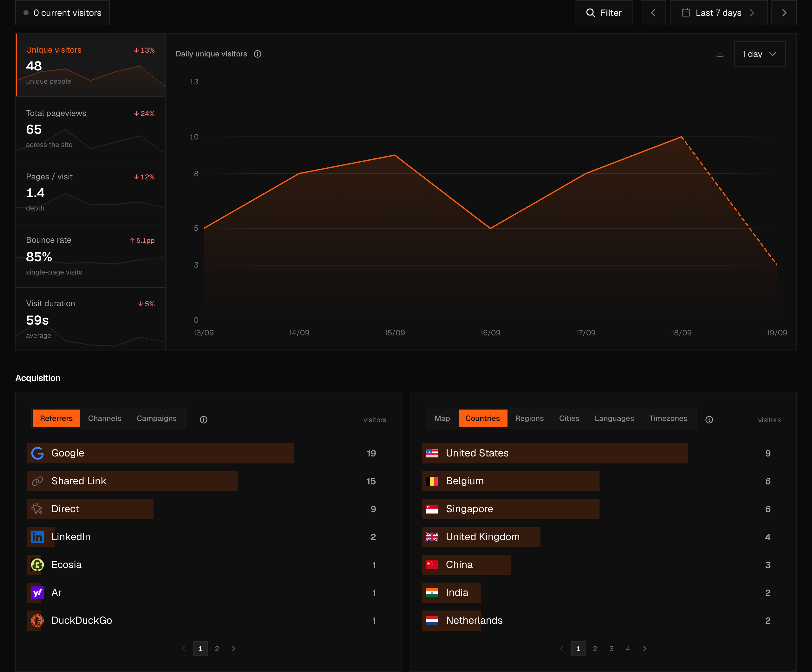Click the Ecosia logo icon
The image size is (812, 672).
click(37, 565)
